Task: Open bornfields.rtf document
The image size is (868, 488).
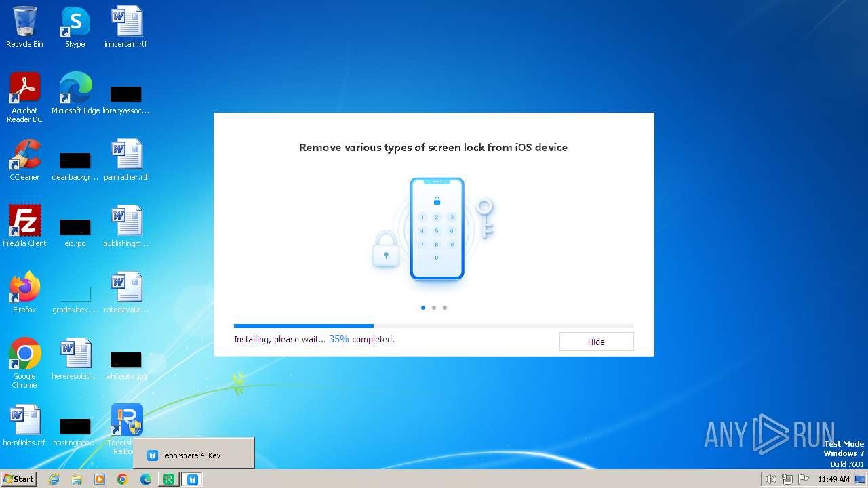Action: [x=24, y=426]
